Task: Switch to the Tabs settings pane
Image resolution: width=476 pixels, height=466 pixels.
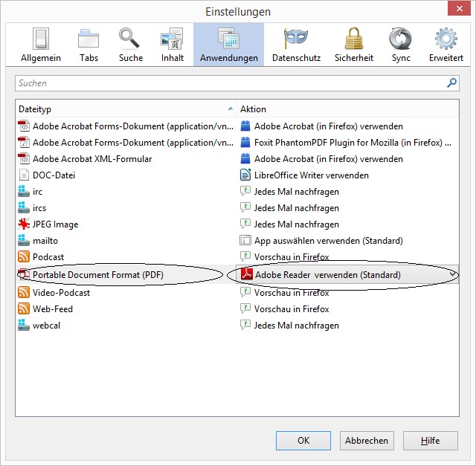Action: tap(89, 45)
